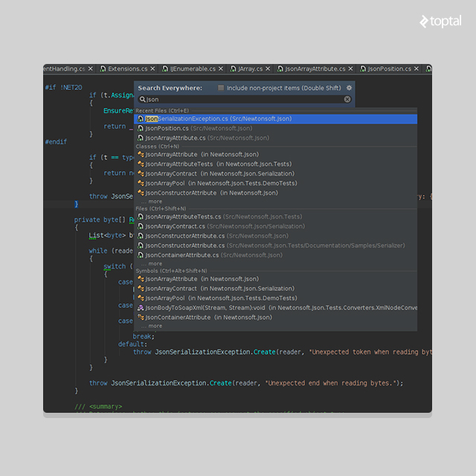Screen dimensions: 476x476
Task: Open JsonConstructorAttribute.cs in Src/Newtonsoft.Json
Action: [x=276, y=236]
